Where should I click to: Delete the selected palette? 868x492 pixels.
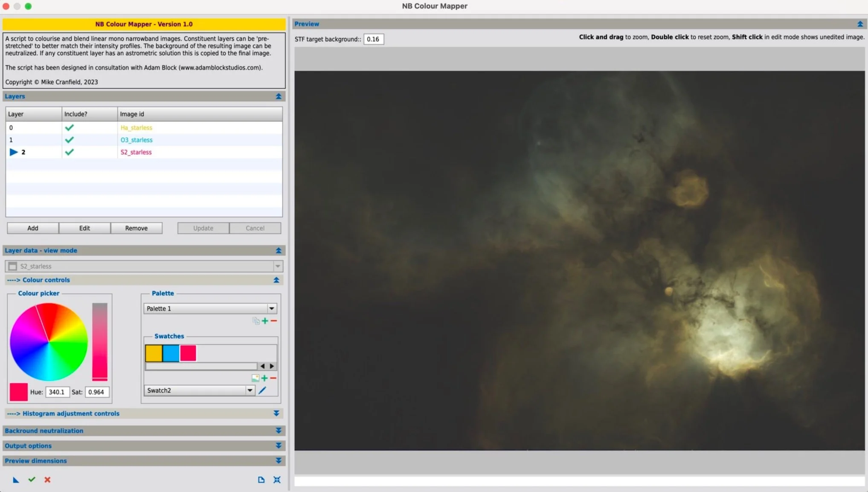pos(273,321)
